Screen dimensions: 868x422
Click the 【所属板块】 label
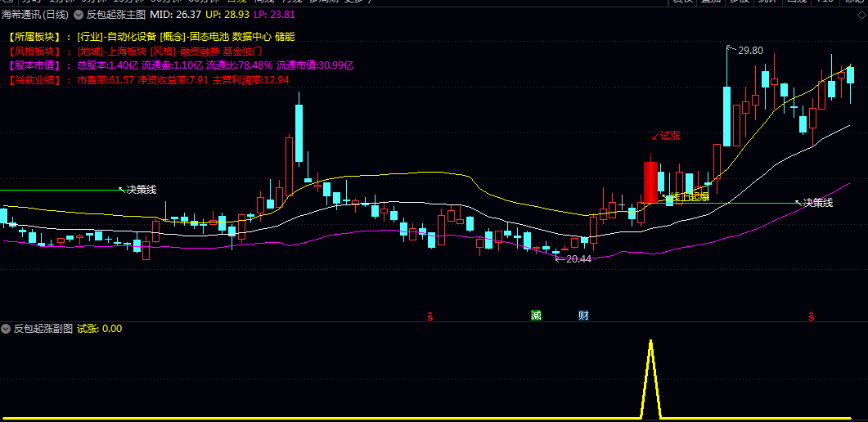click(x=34, y=37)
